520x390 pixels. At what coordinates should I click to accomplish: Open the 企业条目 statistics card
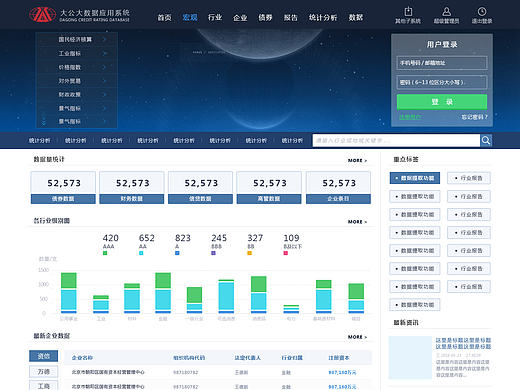coord(338,187)
